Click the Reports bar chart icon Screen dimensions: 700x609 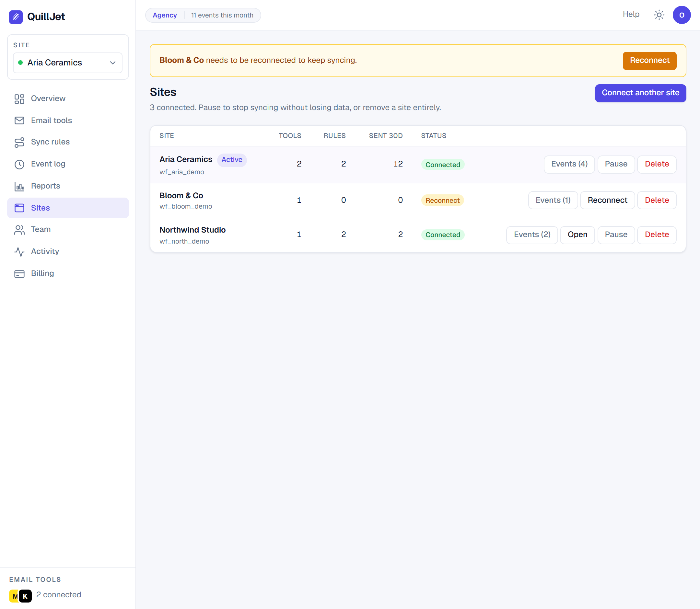(x=19, y=186)
